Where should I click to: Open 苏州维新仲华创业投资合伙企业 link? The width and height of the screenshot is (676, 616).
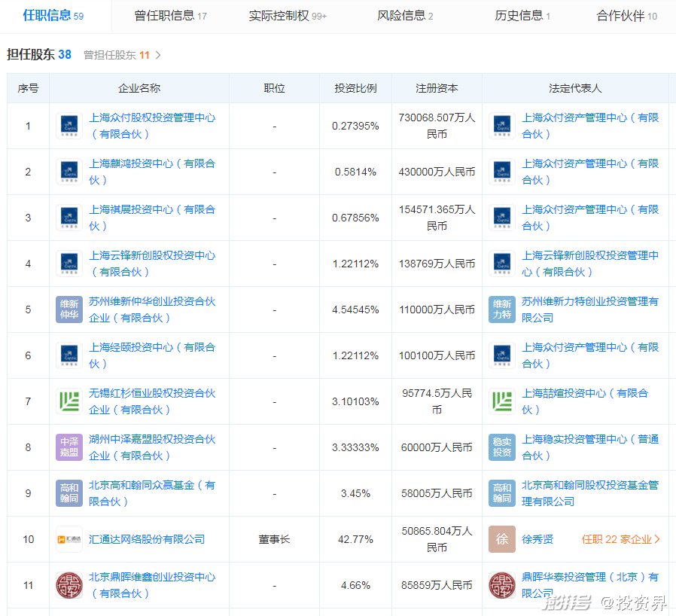[x=152, y=310]
